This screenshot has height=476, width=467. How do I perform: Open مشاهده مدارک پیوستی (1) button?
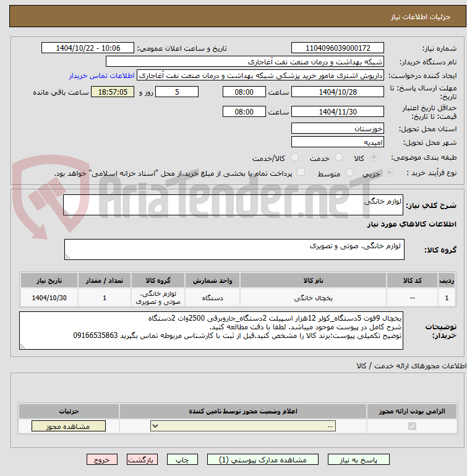click(x=263, y=460)
